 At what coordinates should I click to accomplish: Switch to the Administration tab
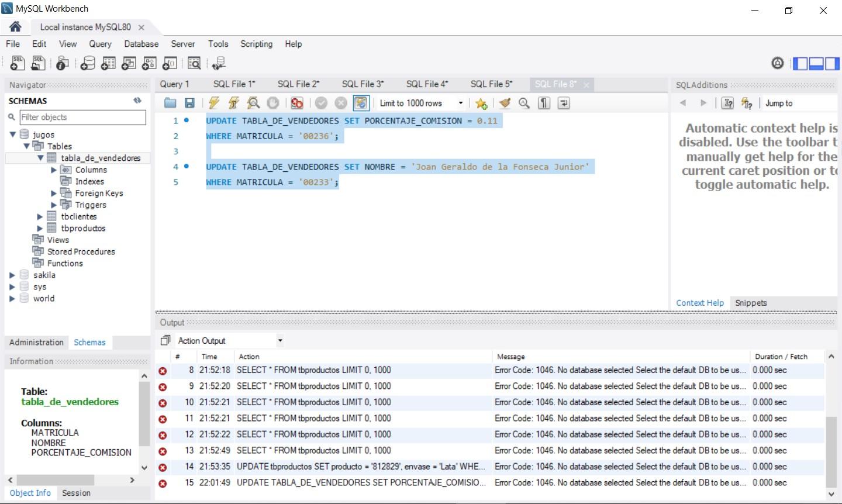point(36,342)
